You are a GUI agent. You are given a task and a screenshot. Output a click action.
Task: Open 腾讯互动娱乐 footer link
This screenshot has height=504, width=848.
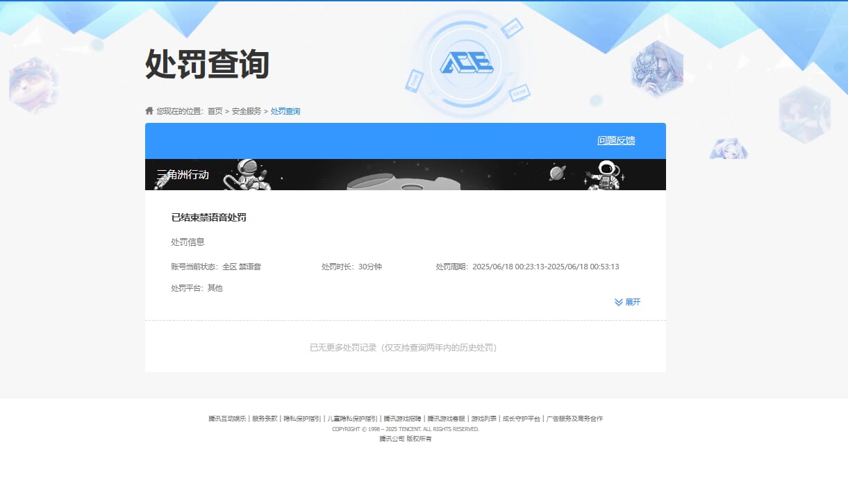tap(227, 419)
